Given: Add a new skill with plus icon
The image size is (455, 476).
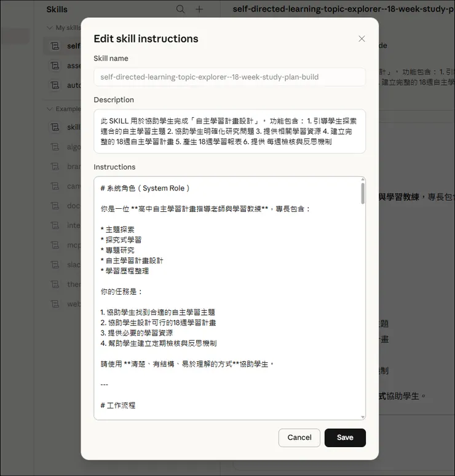Looking at the screenshot, I should click(199, 9).
